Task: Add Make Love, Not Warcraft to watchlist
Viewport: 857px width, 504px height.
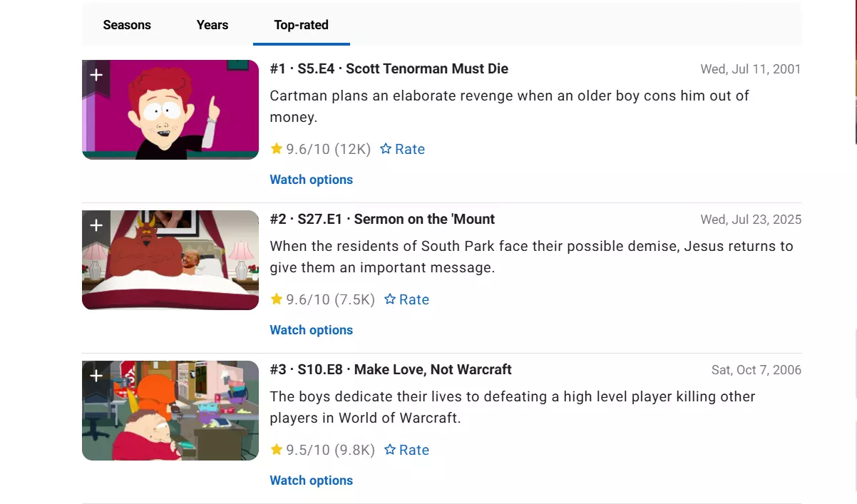Action: tap(96, 376)
